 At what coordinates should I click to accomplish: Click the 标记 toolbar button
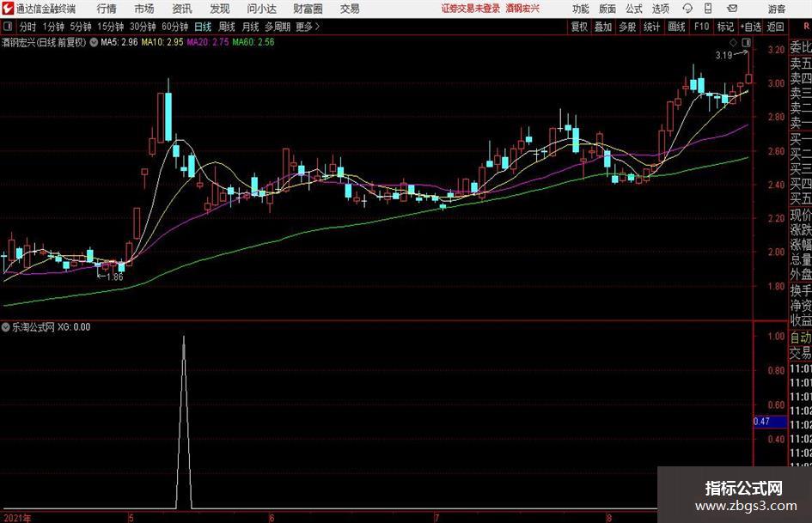pos(725,27)
